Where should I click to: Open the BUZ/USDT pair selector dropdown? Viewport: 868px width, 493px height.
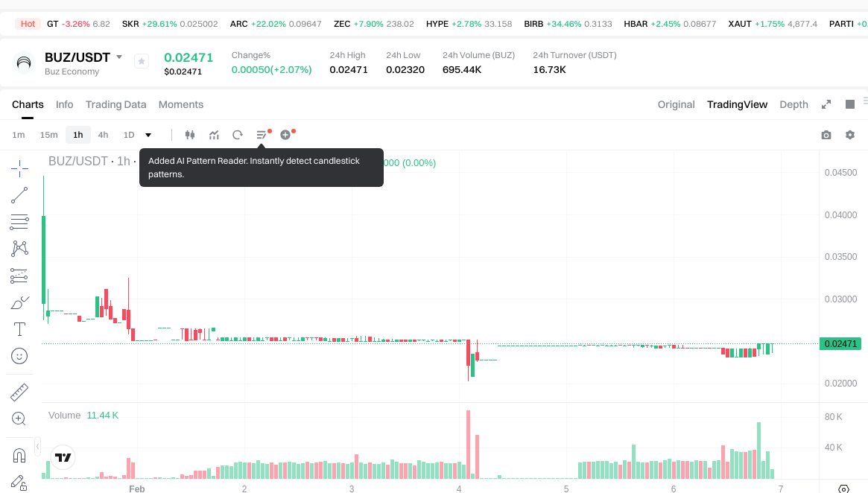click(119, 57)
